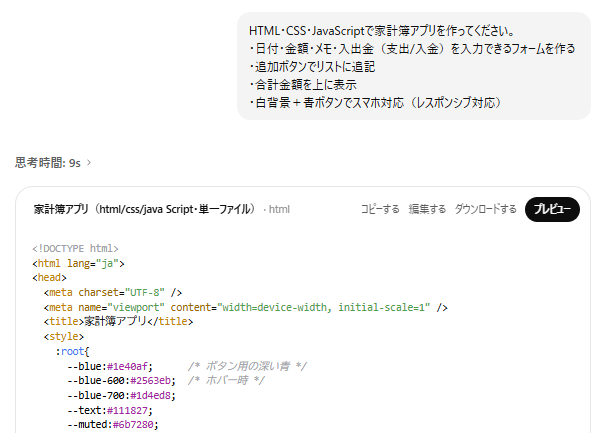Click the <!DOCTYPE html> code line
Screen dimensions: 606x433
click(x=75, y=248)
